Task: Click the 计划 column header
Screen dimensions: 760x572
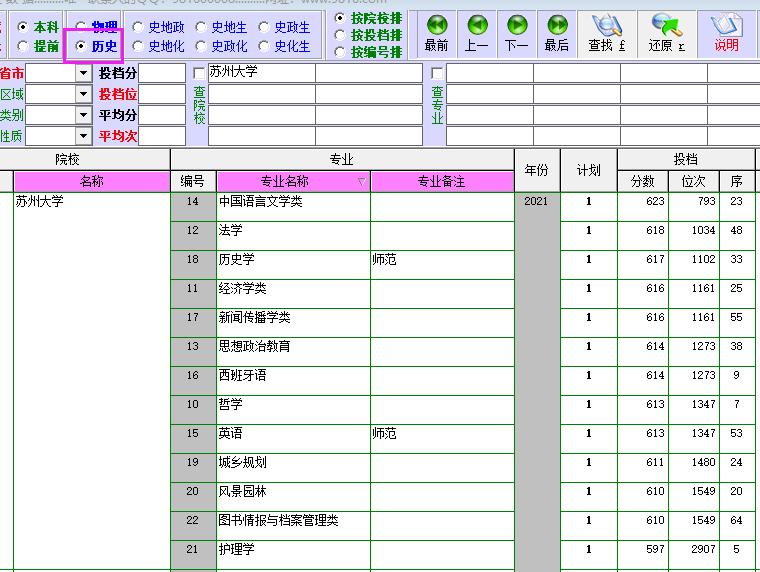Action: 588,170
